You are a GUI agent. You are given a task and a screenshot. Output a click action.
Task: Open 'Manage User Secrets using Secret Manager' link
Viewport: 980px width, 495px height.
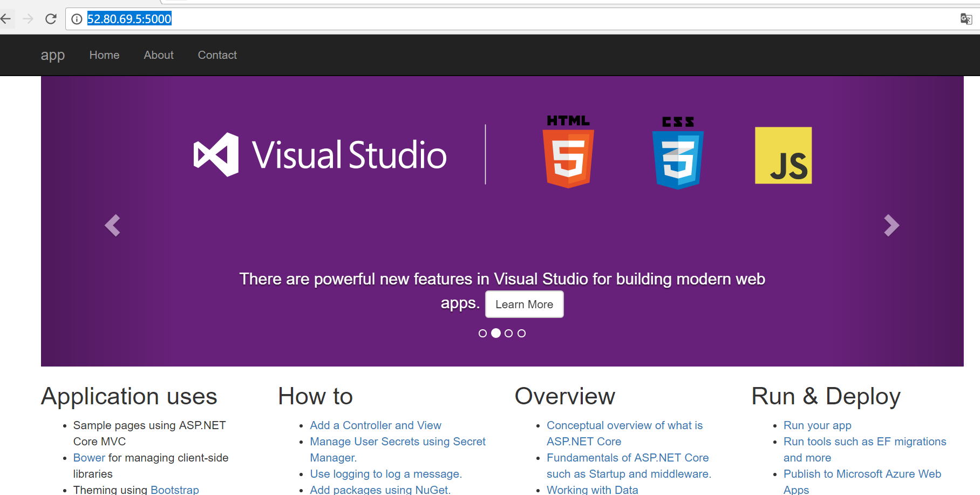pos(398,450)
